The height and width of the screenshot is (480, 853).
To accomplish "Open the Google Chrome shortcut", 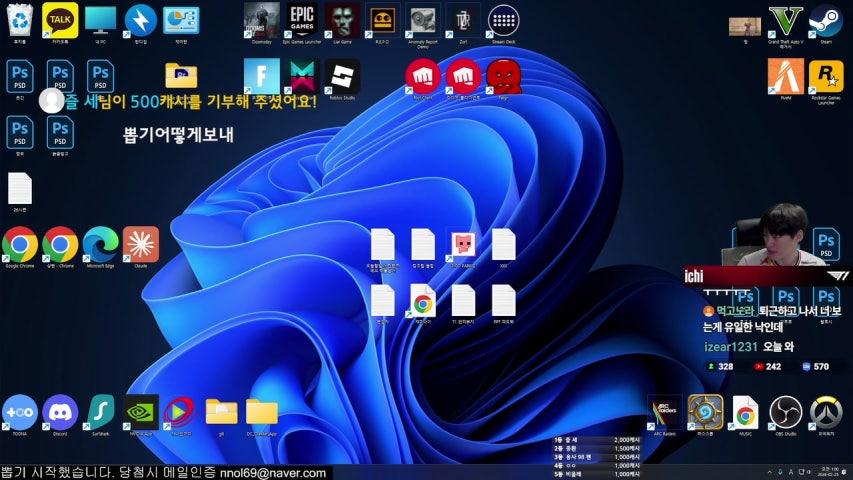I will click(x=19, y=243).
